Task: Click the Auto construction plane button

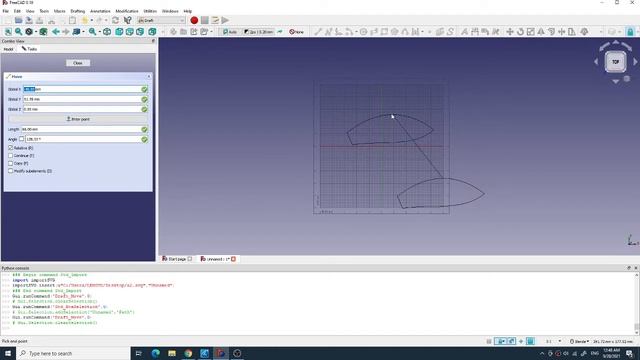Action: (x=230, y=32)
